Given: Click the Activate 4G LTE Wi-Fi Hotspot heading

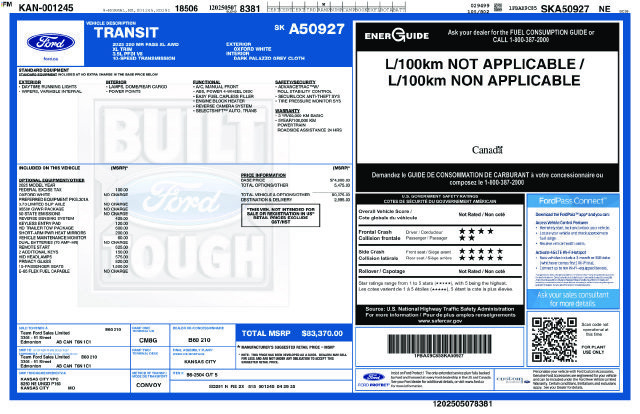Looking at the screenshot, I should click(561, 252).
